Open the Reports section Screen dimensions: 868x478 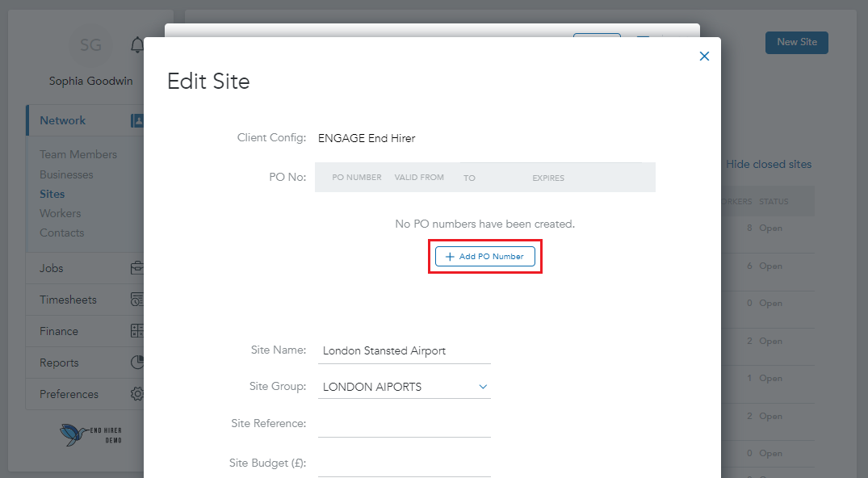(x=86, y=363)
